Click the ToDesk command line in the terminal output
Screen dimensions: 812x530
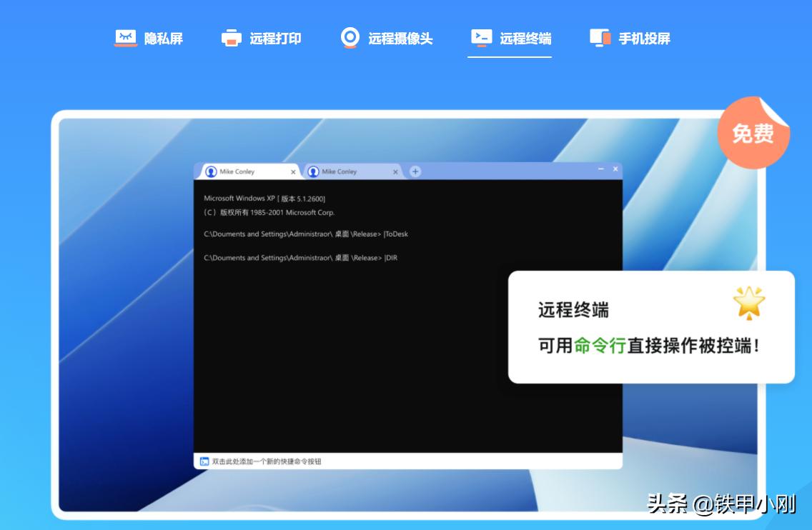click(306, 234)
